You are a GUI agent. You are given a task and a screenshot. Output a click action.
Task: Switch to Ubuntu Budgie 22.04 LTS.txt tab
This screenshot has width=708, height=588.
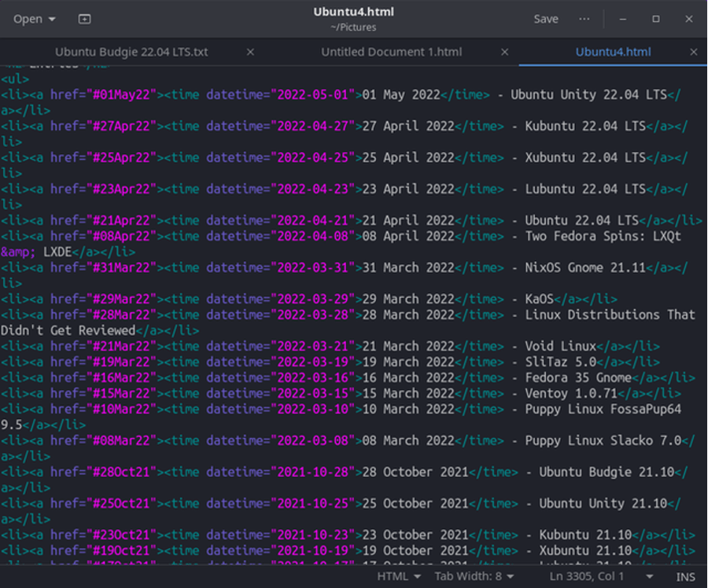tap(131, 52)
